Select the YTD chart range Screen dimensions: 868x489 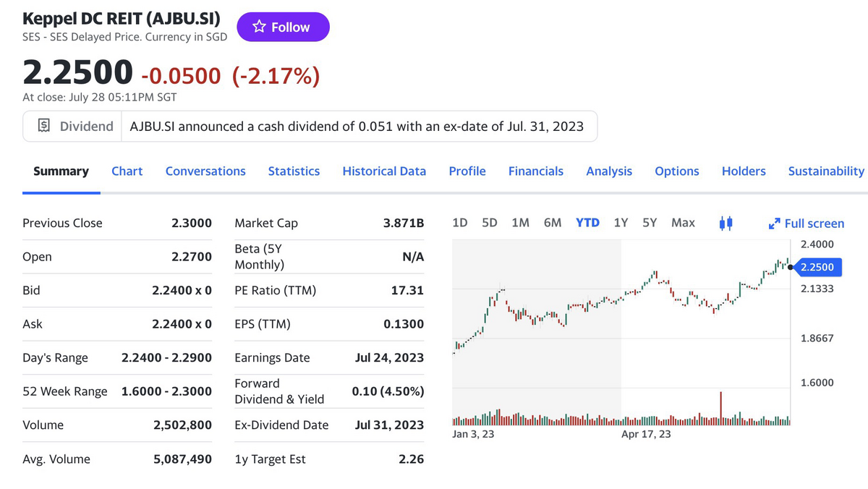[x=587, y=223]
